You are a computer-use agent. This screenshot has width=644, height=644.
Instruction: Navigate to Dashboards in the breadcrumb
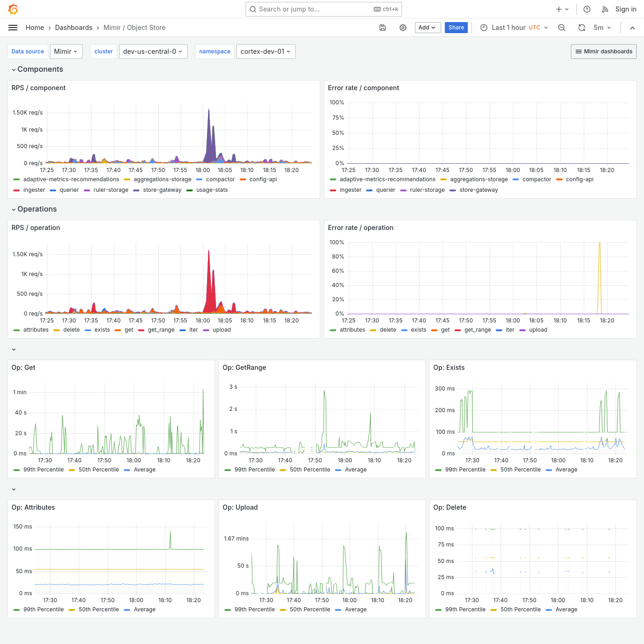point(74,28)
